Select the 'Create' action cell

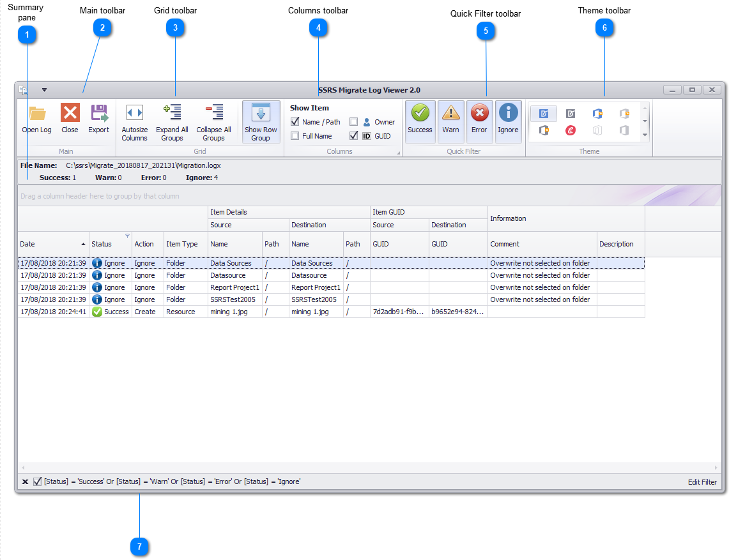click(x=148, y=312)
